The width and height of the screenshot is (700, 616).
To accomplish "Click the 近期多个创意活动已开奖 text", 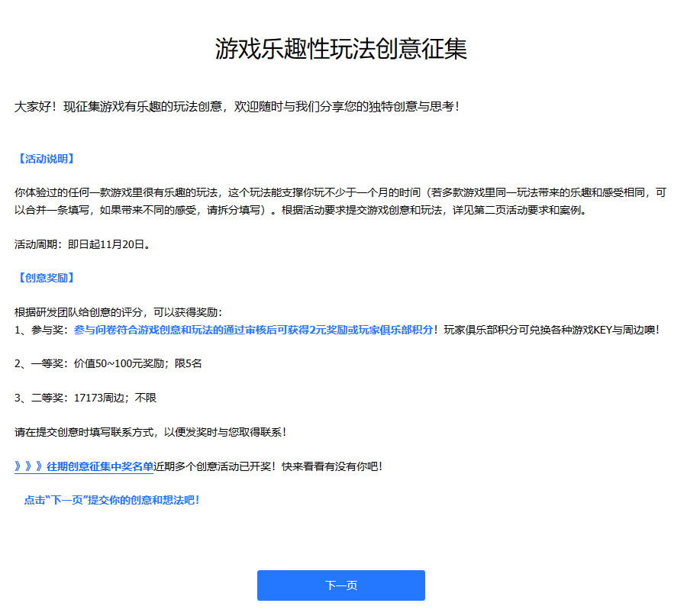I will coord(268,466).
